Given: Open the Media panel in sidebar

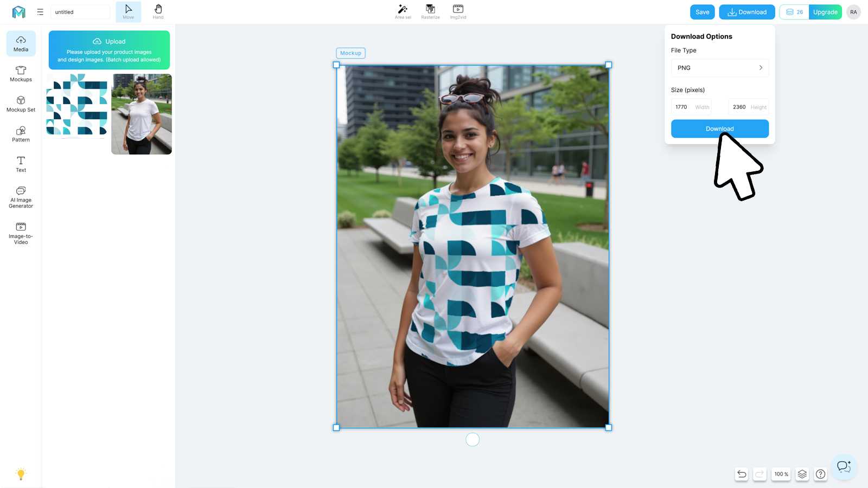Looking at the screenshot, I should [21, 43].
